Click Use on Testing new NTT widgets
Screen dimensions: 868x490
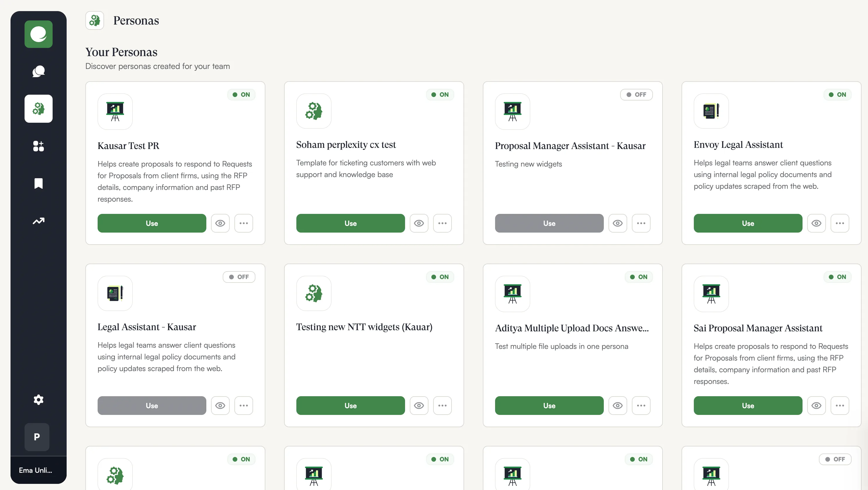350,406
